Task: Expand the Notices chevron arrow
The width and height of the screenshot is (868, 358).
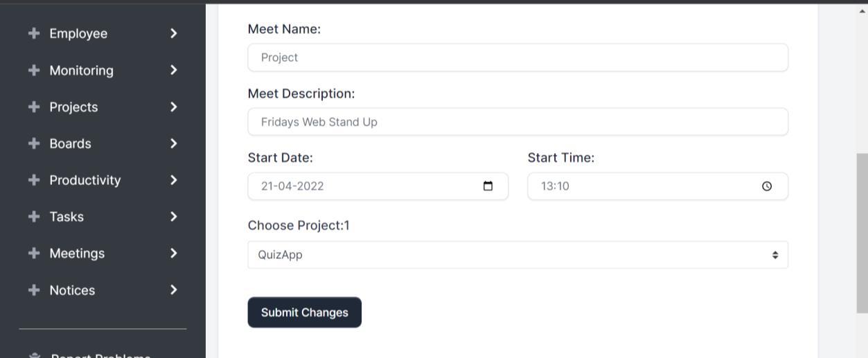Action: pos(174,289)
